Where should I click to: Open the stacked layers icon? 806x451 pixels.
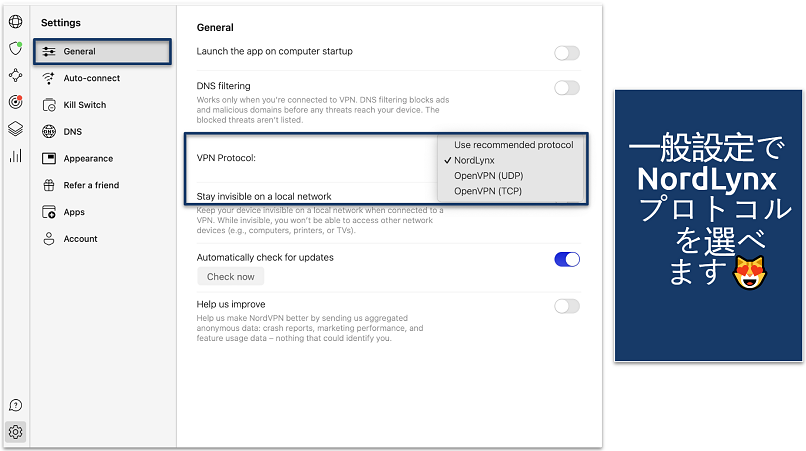pyautogui.click(x=15, y=129)
